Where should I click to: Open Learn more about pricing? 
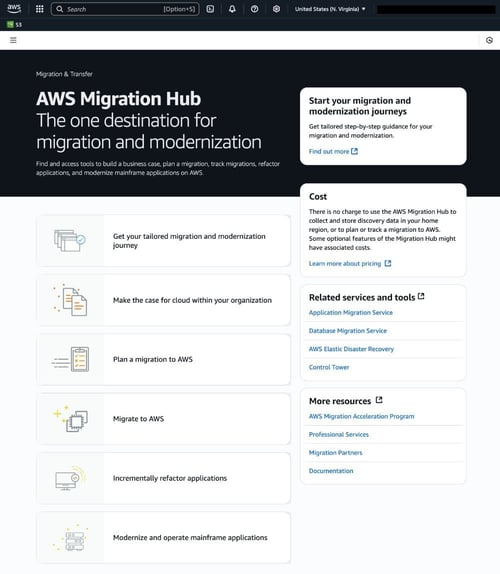[345, 263]
